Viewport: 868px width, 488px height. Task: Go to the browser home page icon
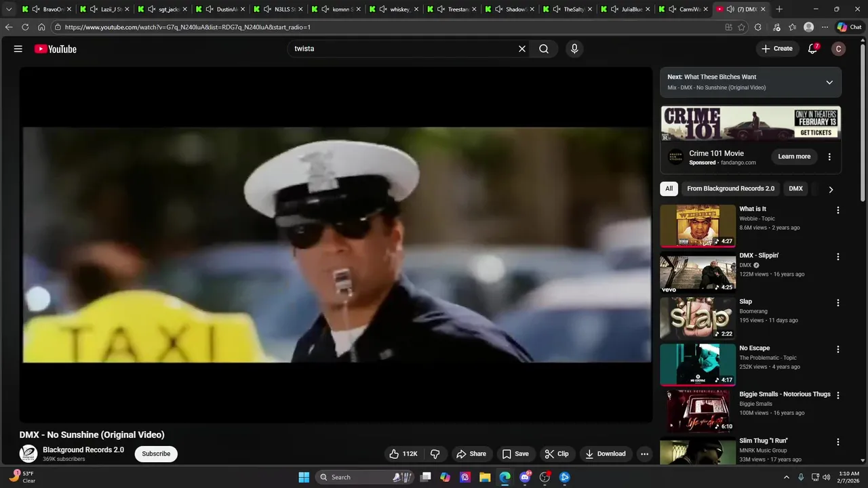41,27
